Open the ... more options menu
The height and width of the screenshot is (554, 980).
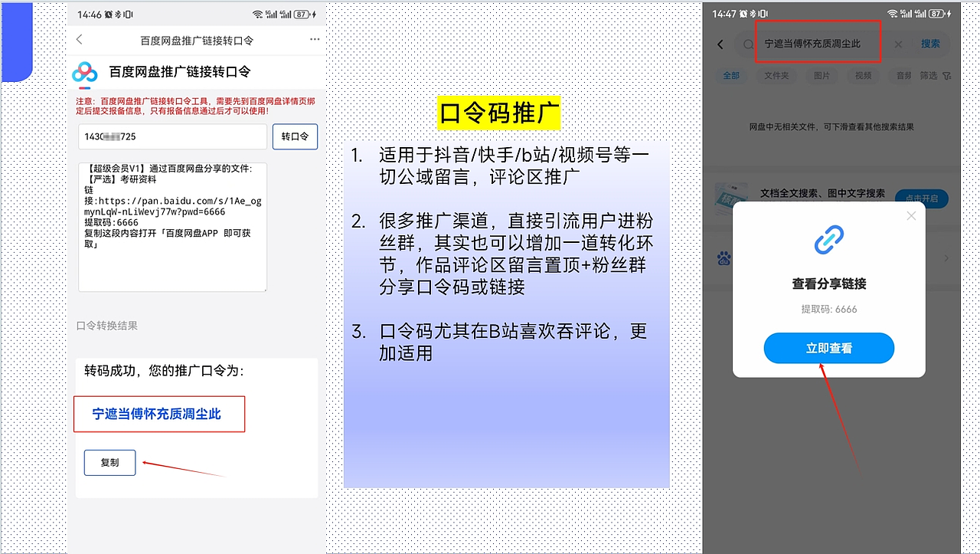(x=314, y=39)
